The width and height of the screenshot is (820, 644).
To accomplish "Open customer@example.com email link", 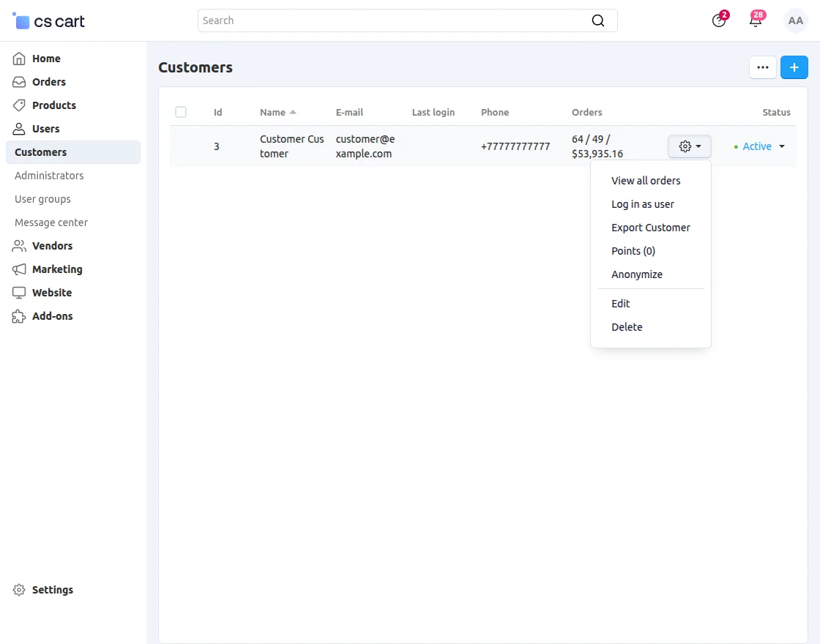I will click(365, 146).
